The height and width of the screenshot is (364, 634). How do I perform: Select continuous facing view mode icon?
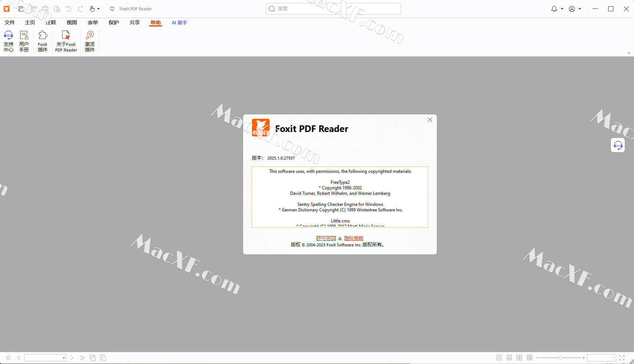click(530, 358)
